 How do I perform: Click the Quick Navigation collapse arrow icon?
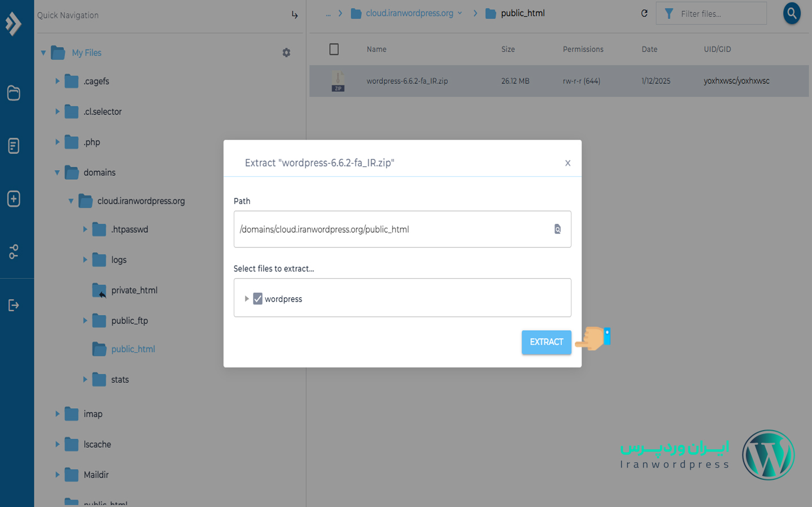pos(294,15)
